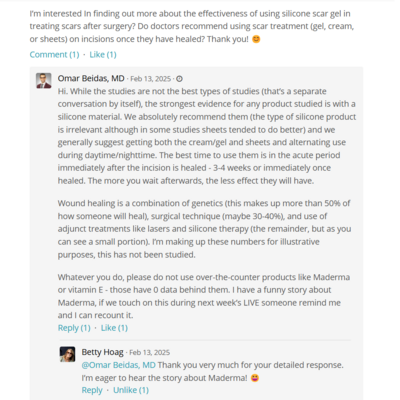This screenshot has width=400, height=400.
Task: Click the original question text about silicone gel
Action: coord(192,26)
